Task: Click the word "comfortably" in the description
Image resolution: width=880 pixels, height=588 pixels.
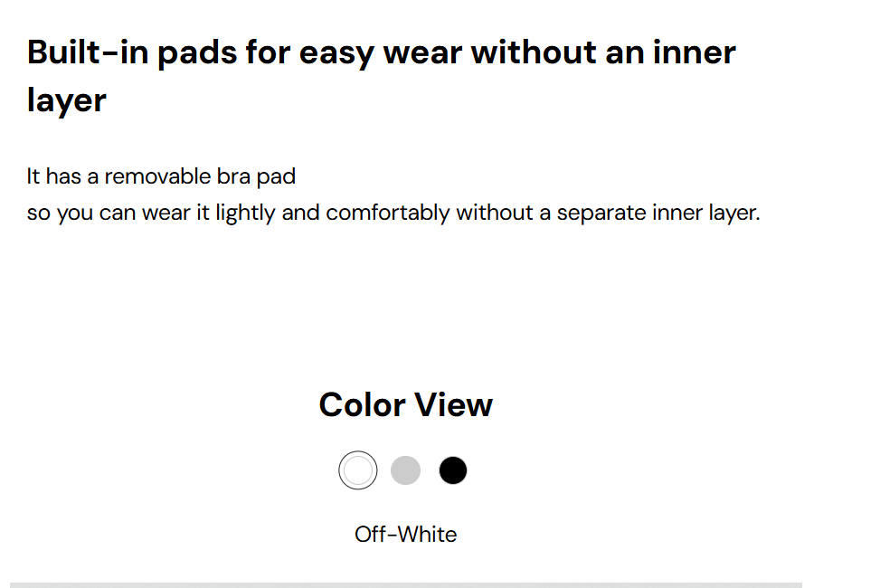Action: click(x=388, y=213)
